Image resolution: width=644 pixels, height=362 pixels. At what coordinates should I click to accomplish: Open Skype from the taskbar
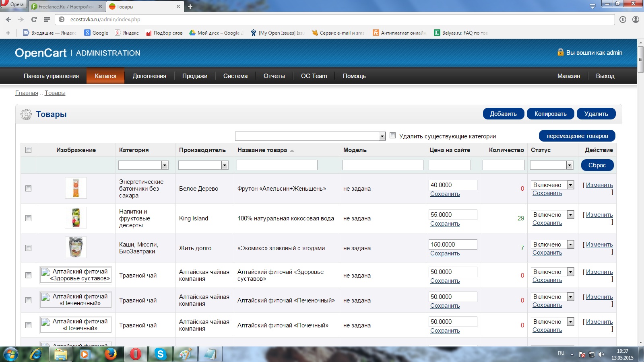click(160, 354)
